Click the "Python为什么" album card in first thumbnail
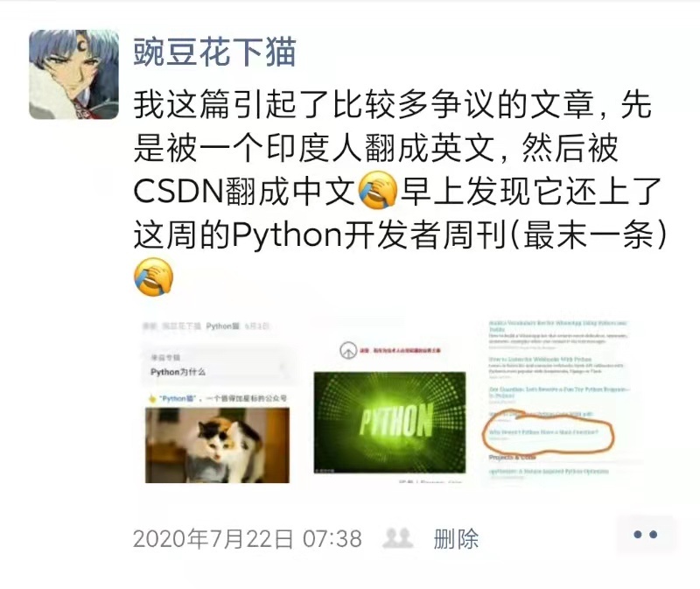This screenshot has width=700, height=589. point(217,366)
